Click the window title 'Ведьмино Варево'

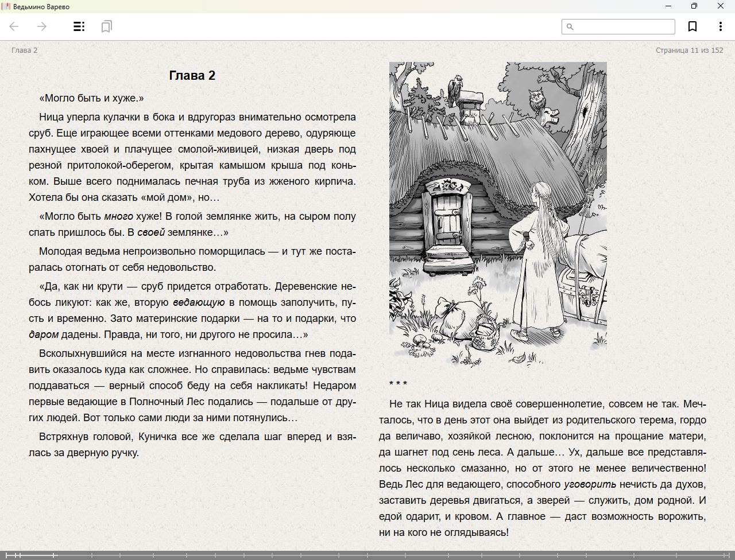tap(41, 6)
